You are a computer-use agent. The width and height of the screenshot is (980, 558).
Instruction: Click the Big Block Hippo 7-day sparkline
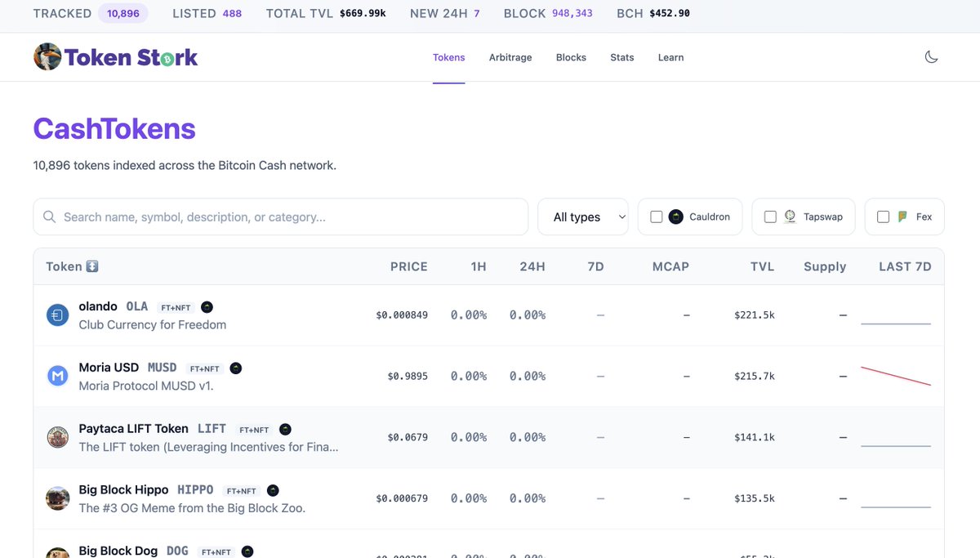[x=896, y=507]
